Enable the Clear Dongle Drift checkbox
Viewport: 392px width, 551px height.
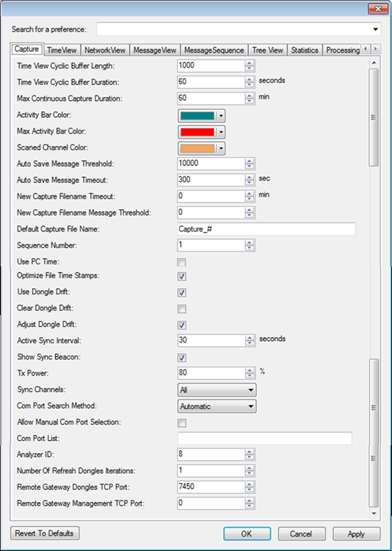point(182,309)
